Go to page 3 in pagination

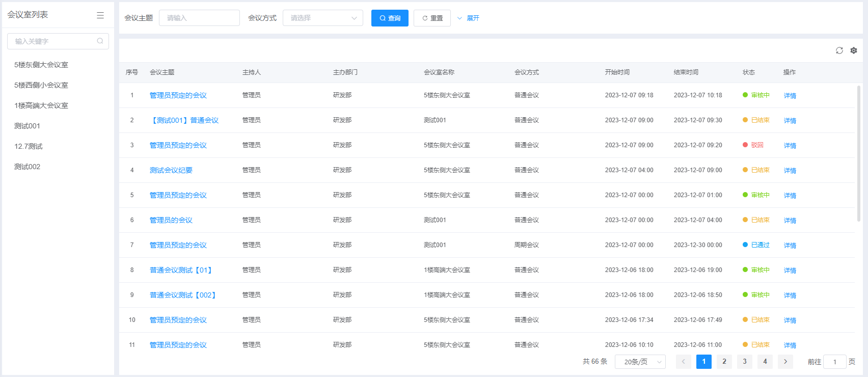744,361
